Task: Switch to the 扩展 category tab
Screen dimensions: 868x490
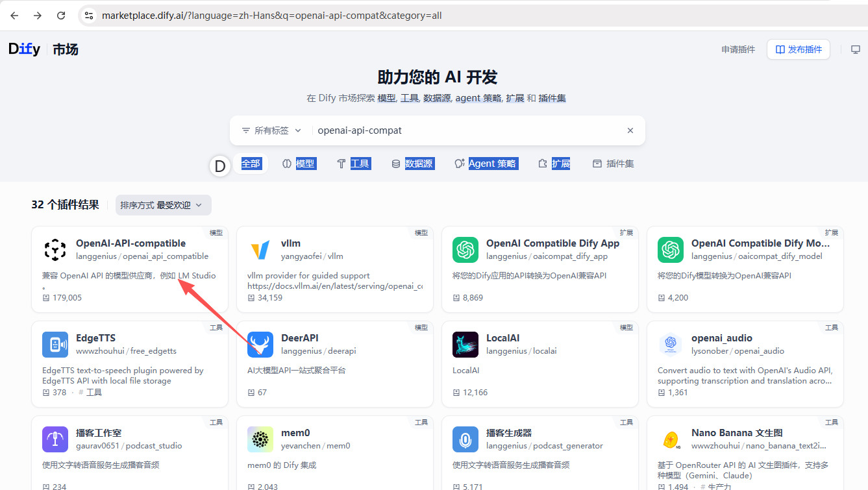Action: point(554,164)
